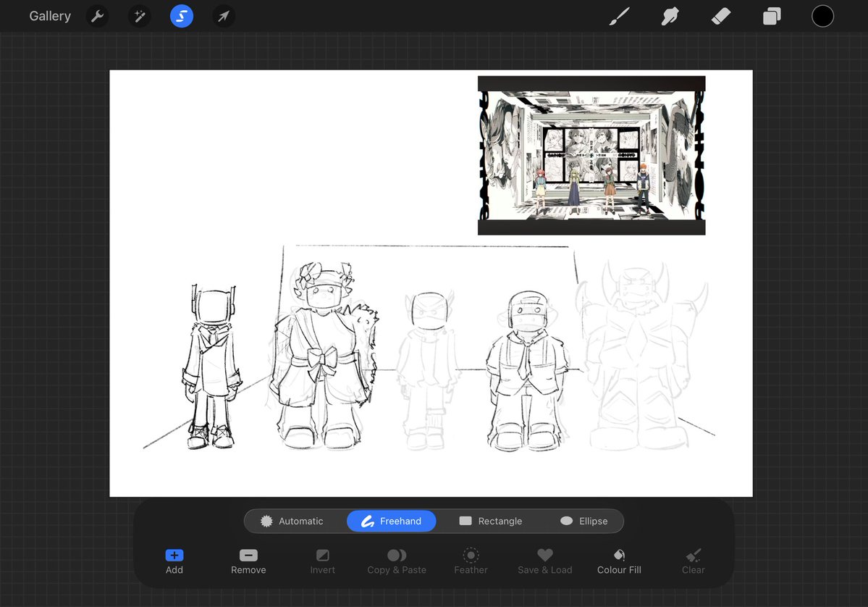Toggle Colour Fill
The height and width of the screenshot is (607, 868).
(x=620, y=561)
